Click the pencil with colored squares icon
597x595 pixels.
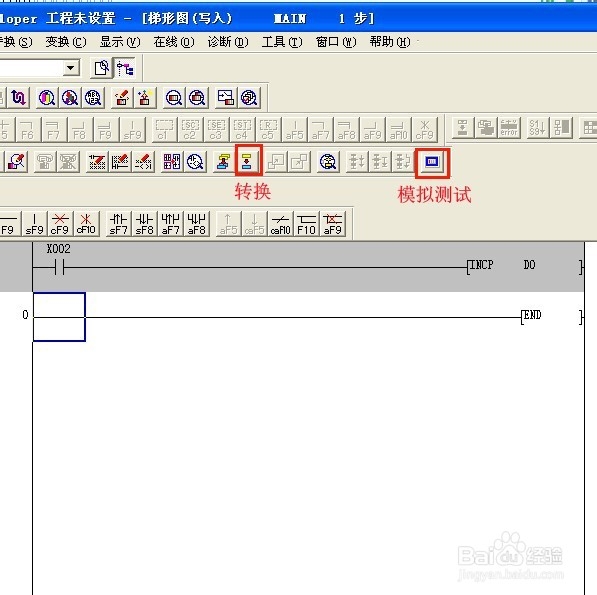(16, 162)
